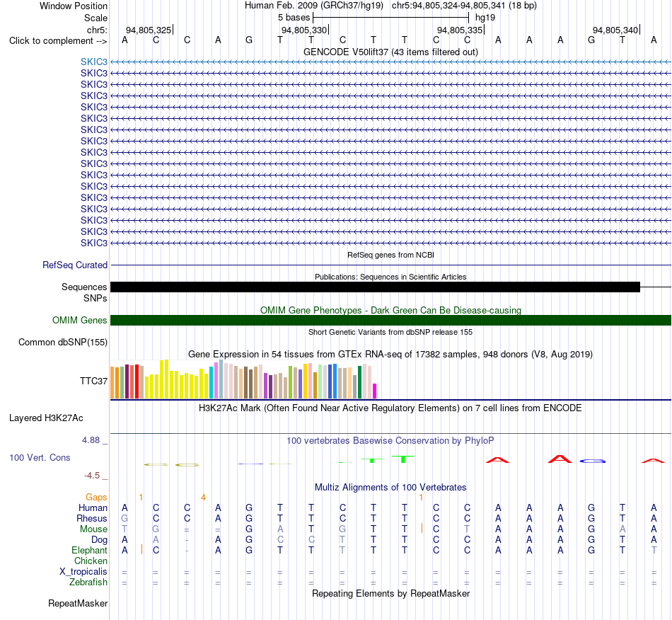
Task: Click 'Short Genetic Variants from dbSNP release 155'
Action: pos(390,332)
